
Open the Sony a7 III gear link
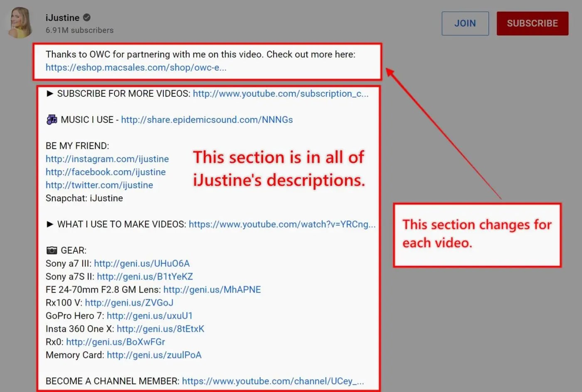tap(141, 263)
